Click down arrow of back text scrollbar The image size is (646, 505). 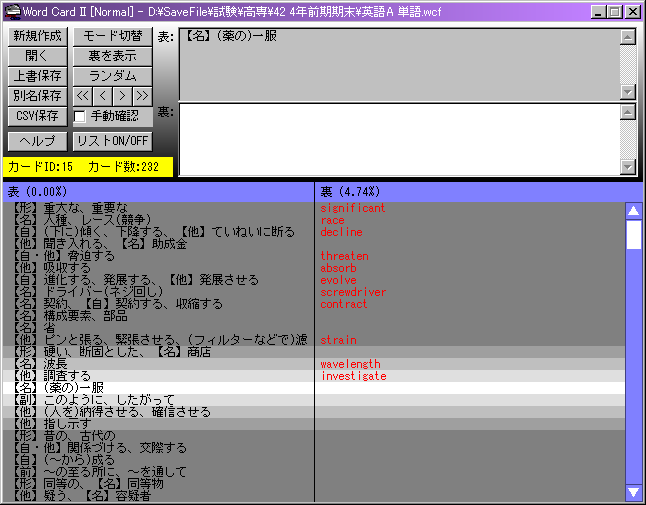coord(627,167)
